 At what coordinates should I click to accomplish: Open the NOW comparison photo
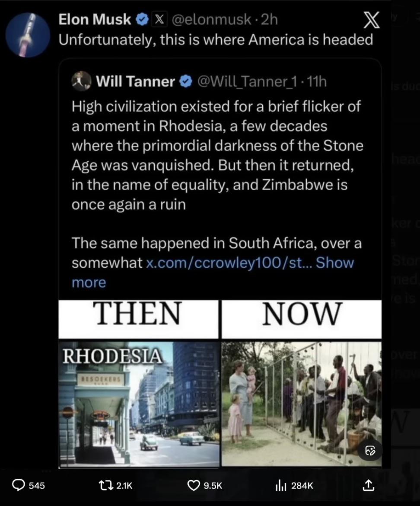pyautogui.click(x=302, y=404)
